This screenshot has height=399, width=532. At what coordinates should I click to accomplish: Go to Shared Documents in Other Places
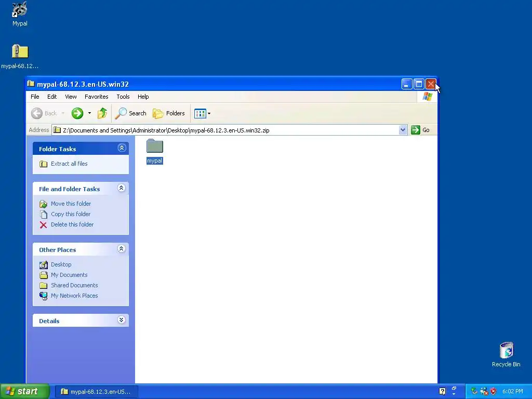click(74, 285)
